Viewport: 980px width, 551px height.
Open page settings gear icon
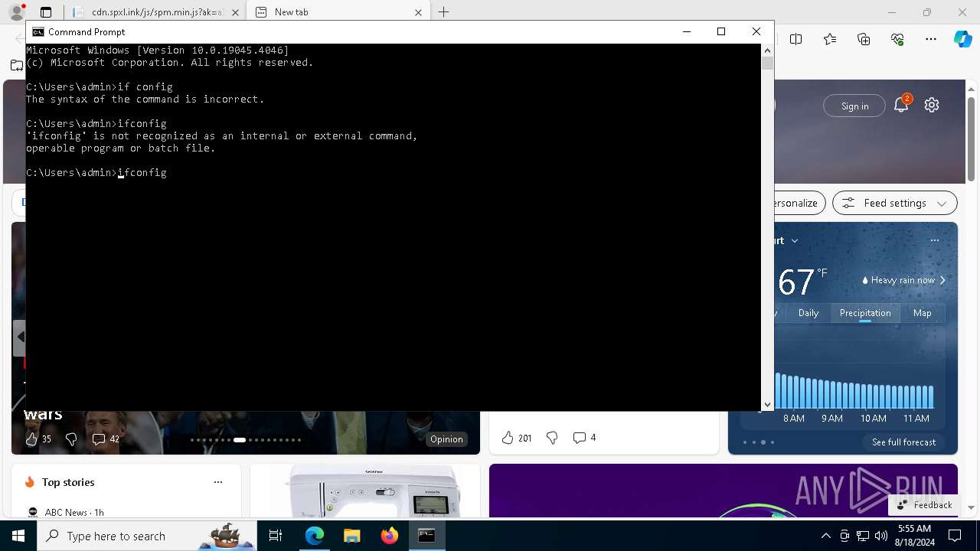point(932,106)
